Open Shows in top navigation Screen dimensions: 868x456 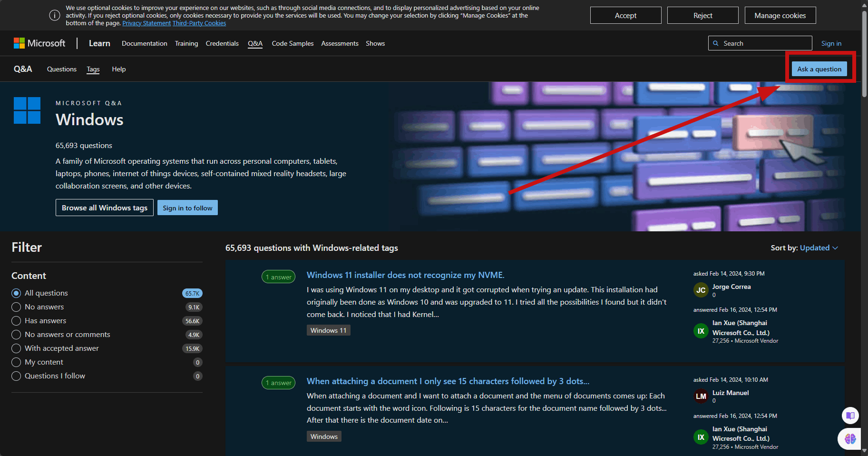click(375, 43)
